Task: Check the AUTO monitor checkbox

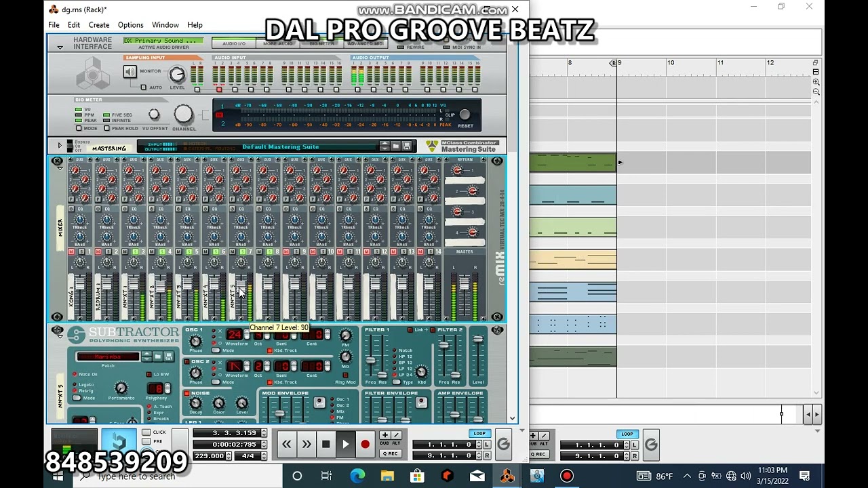Action: click(143, 87)
